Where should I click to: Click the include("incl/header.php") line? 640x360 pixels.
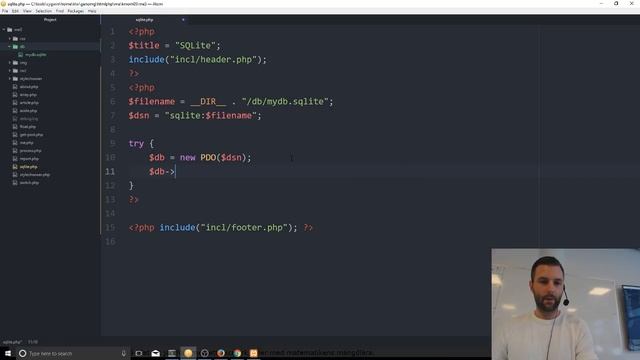(x=198, y=60)
